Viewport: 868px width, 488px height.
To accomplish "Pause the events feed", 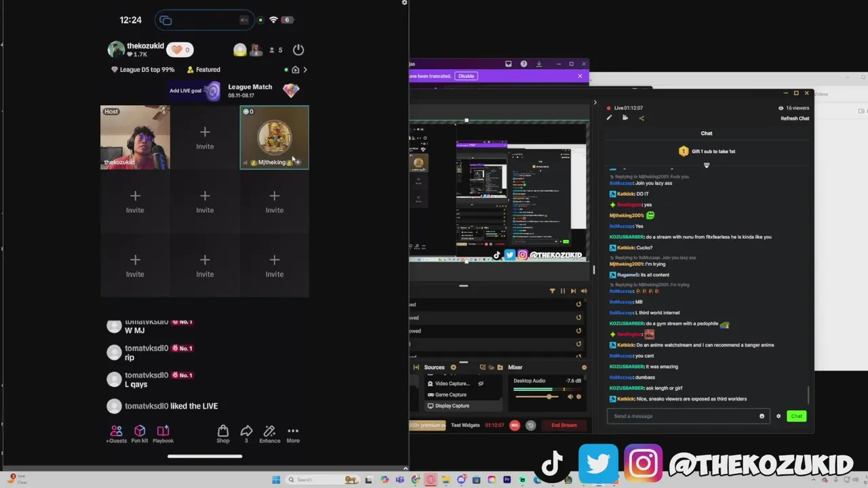I will coord(562,291).
